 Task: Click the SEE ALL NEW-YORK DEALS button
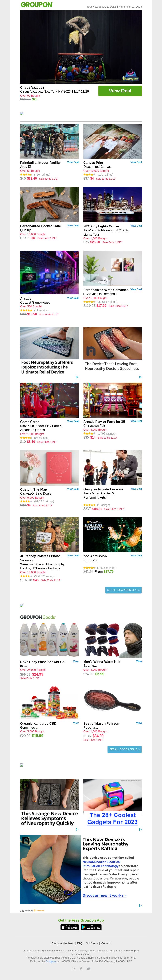(123, 590)
